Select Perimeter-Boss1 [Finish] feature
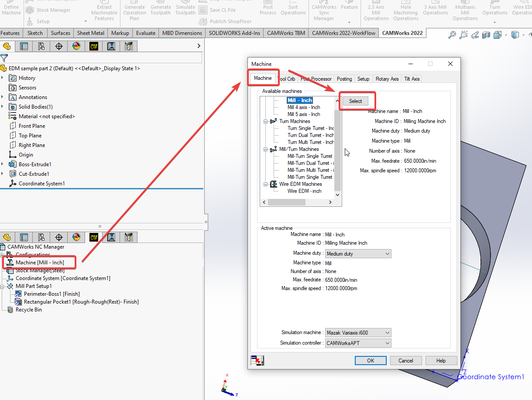This screenshot has height=400, width=532. 52,294
